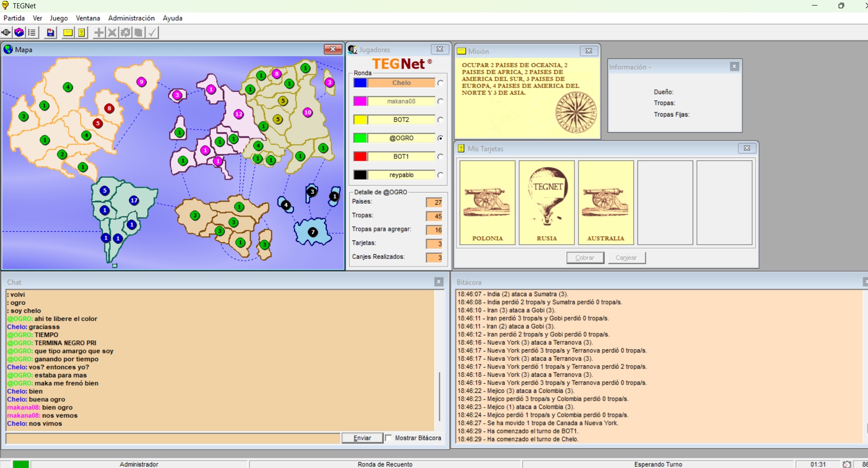Open the Partida menu
This screenshot has height=468, width=868.
[x=14, y=18]
